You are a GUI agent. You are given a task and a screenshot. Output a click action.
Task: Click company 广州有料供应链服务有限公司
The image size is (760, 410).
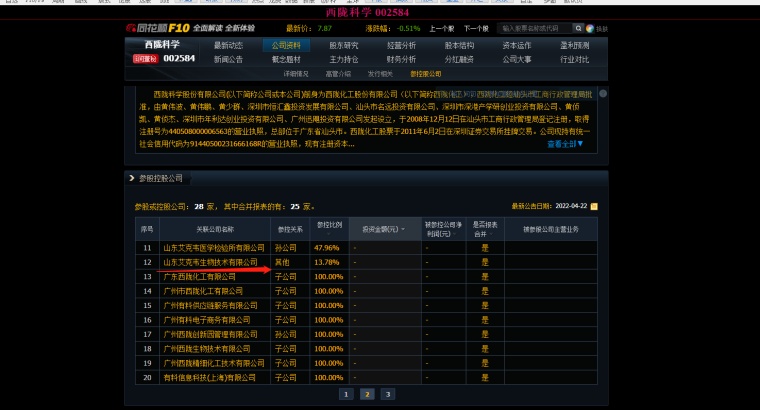tap(210, 305)
